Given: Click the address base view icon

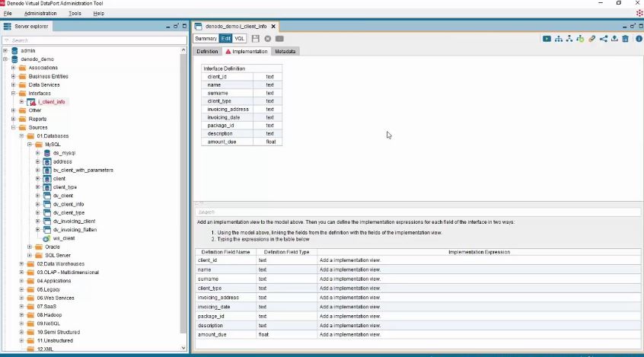Looking at the screenshot, I should tap(47, 161).
